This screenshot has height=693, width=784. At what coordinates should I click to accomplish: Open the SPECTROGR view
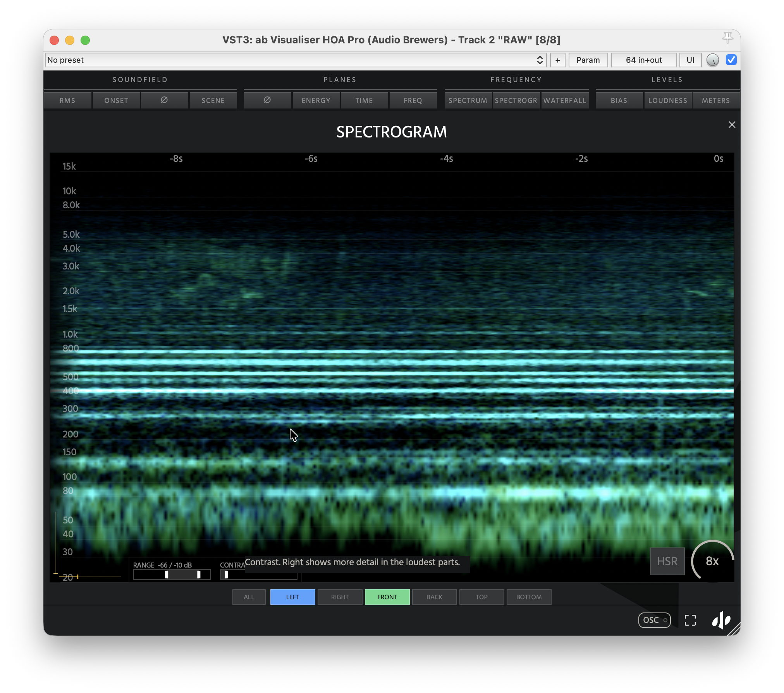point(516,100)
